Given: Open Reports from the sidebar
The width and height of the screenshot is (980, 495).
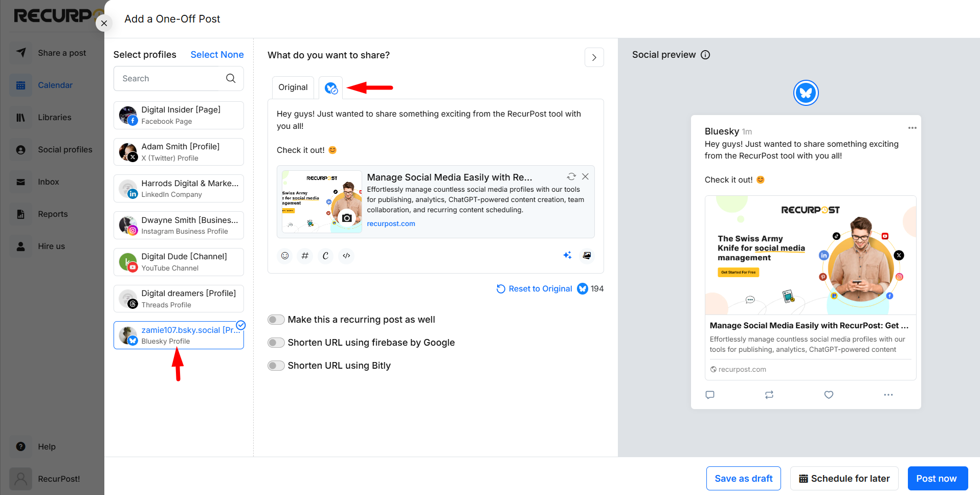Looking at the screenshot, I should pyautogui.click(x=52, y=214).
